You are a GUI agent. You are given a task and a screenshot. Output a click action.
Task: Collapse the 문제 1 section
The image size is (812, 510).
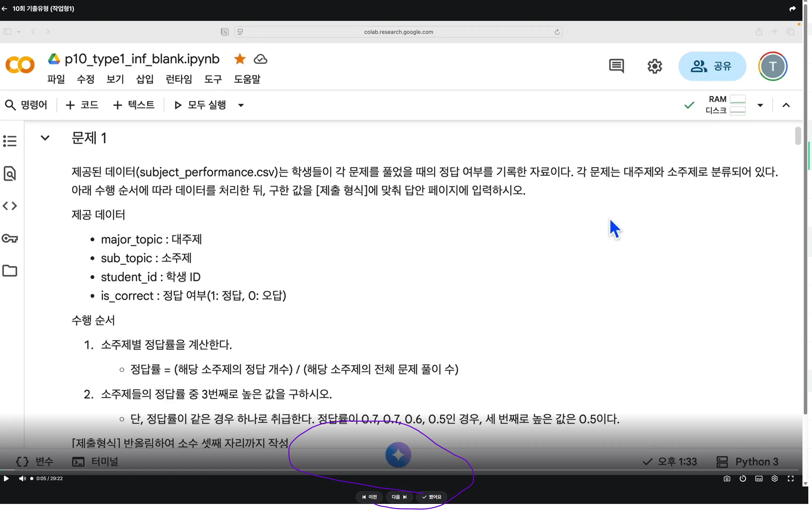click(45, 138)
